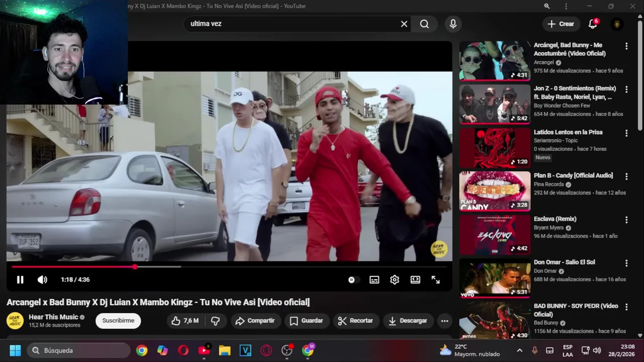Screen dimensions: 644x362
Task: Open the Windows Start menu
Action: click(15, 350)
